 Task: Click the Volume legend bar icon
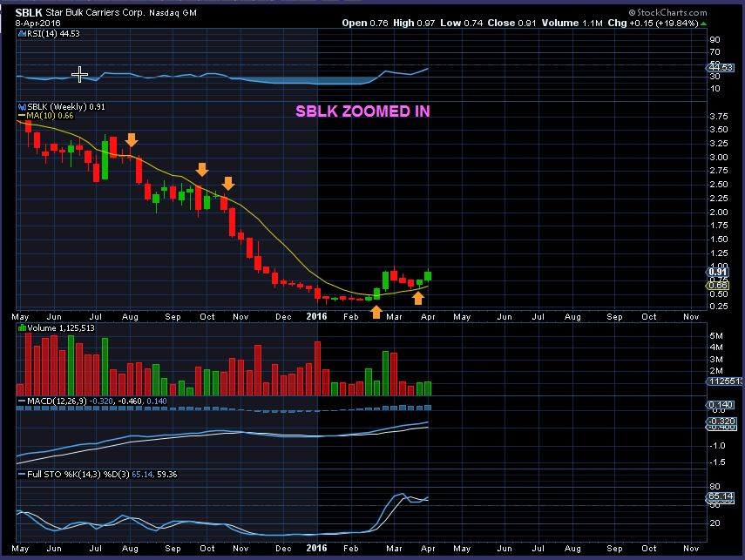click(22, 328)
